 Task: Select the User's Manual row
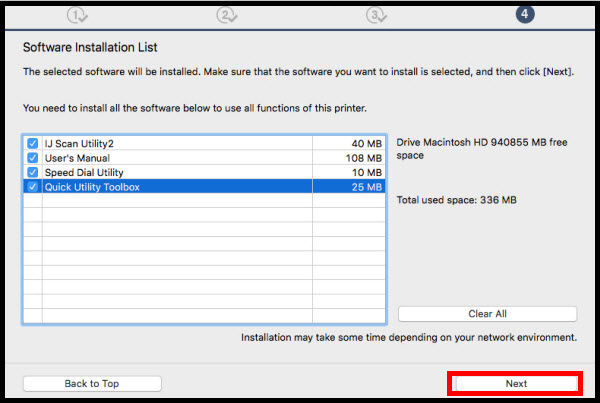204,158
